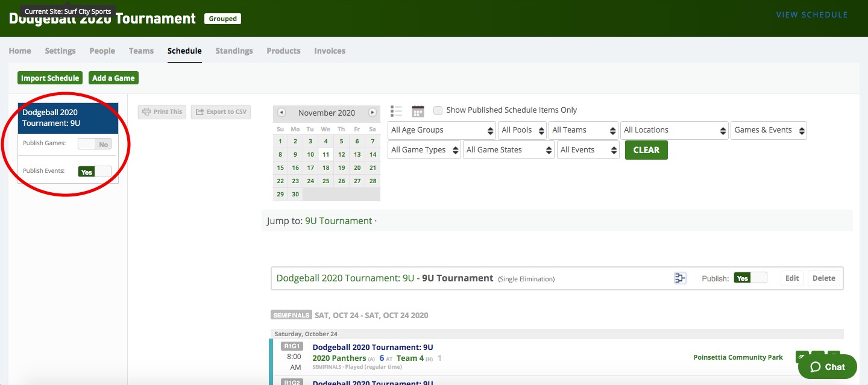Toggle Publish Games switch
The image size is (868, 385).
coord(95,144)
